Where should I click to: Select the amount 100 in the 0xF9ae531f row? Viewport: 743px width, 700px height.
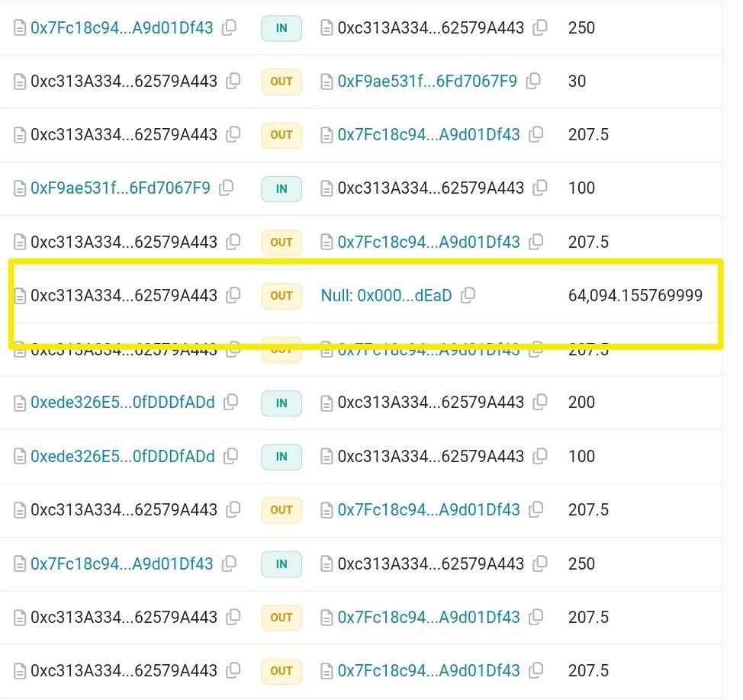pos(581,188)
